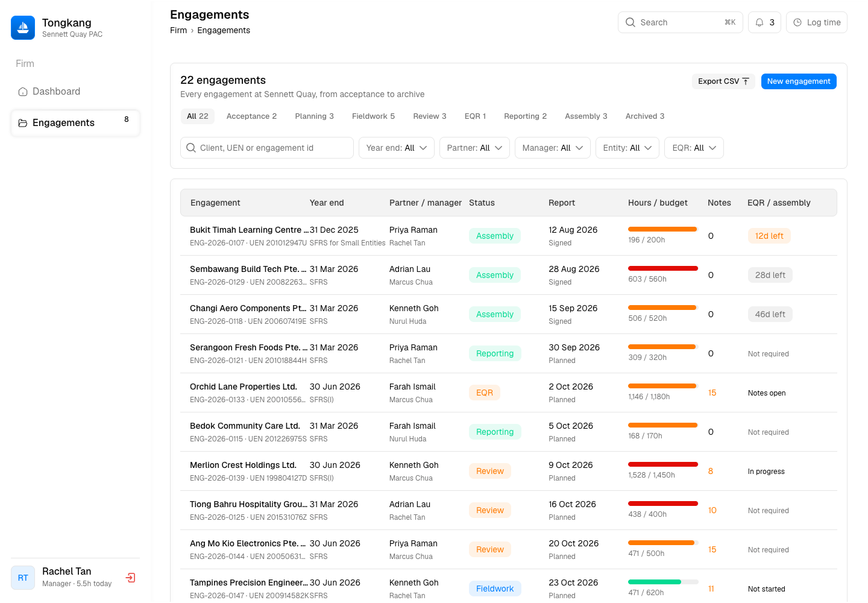Open the EQR filter dropdown
Image resolution: width=868 pixels, height=603 pixels.
click(x=694, y=148)
